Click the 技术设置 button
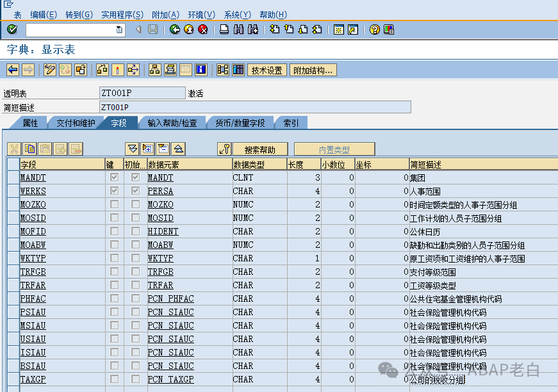The width and height of the screenshot is (558, 392). click(267, 70)
